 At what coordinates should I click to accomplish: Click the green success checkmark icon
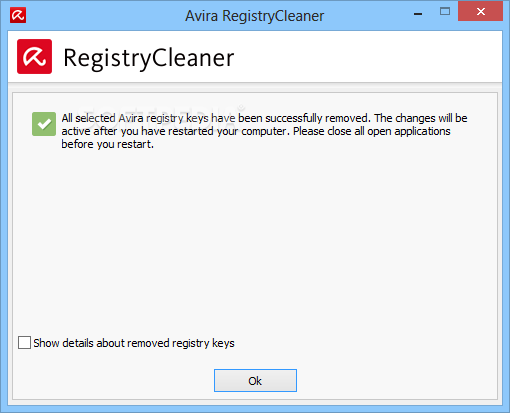pyautogui.click(x=44, y=124)
